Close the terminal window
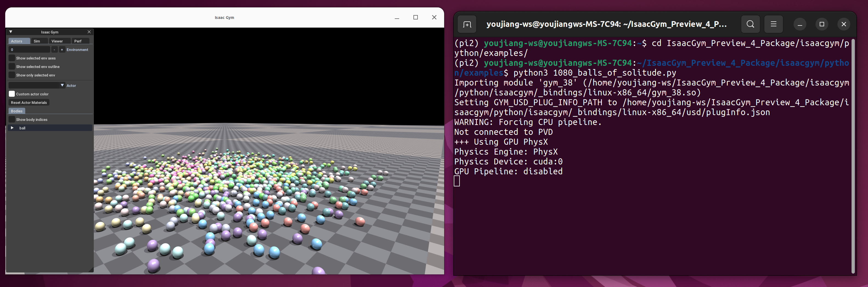868x287 pixels. coord(844,24)
